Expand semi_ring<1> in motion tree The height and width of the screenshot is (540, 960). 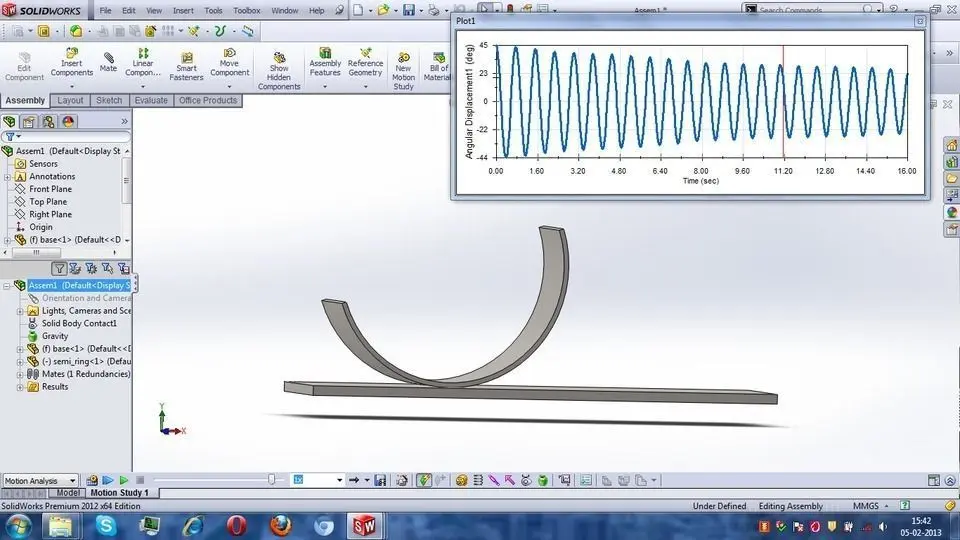pyautogui.click(x=20, y=362)
